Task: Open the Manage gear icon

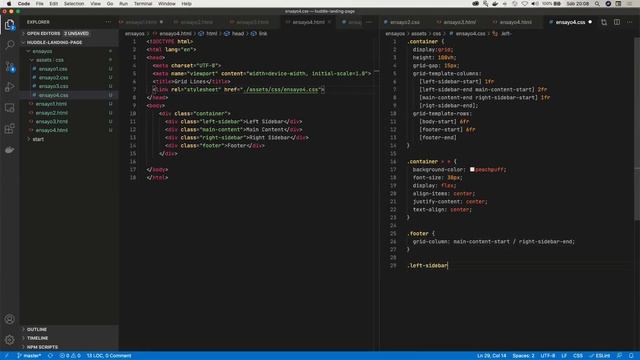Action: [10, 340]
